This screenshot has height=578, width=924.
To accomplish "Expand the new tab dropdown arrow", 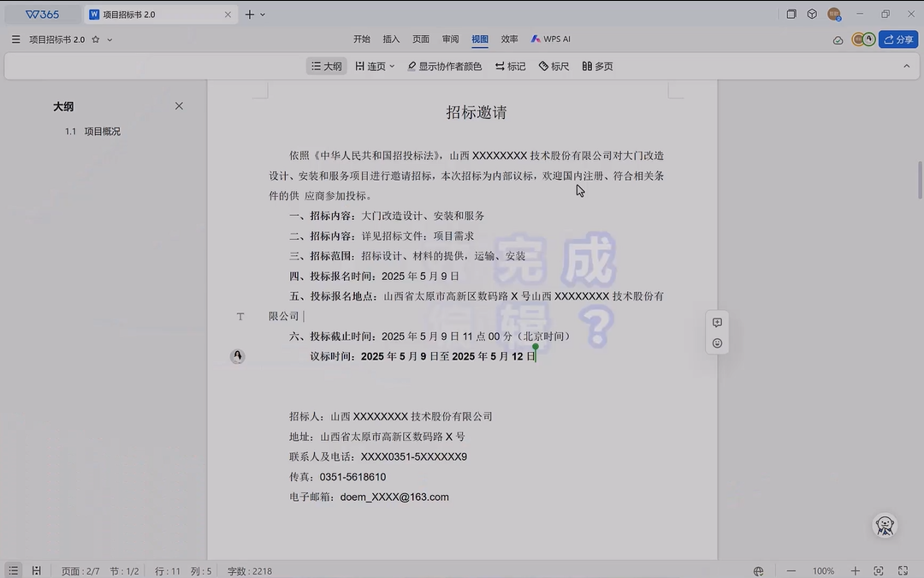I will tap(263, 15).
